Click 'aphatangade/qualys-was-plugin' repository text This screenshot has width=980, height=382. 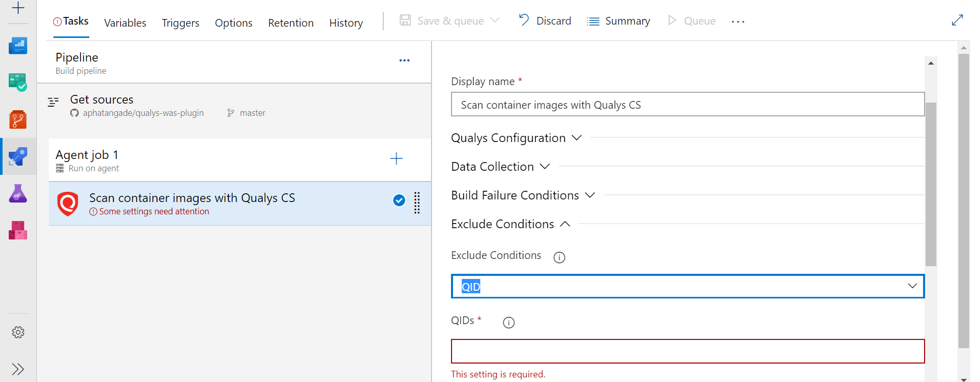tap(143, 113)
